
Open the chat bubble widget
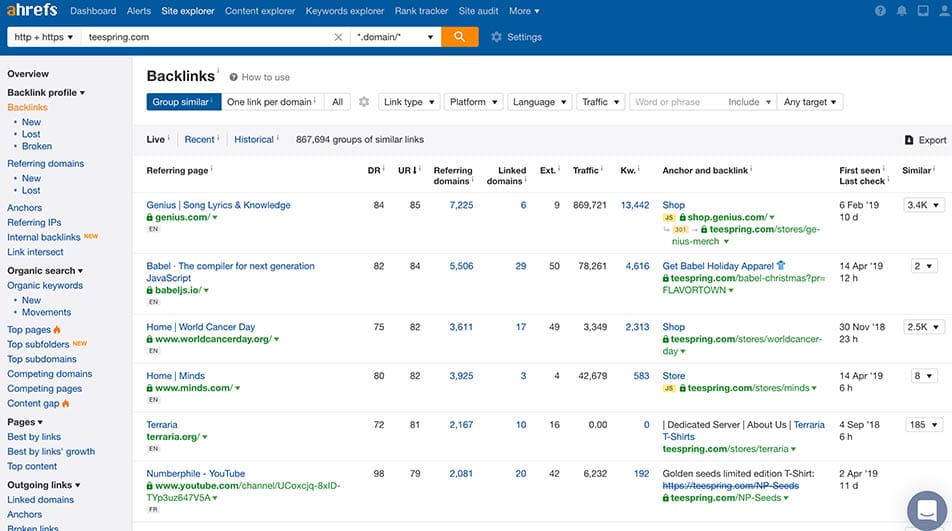point(927,511)
